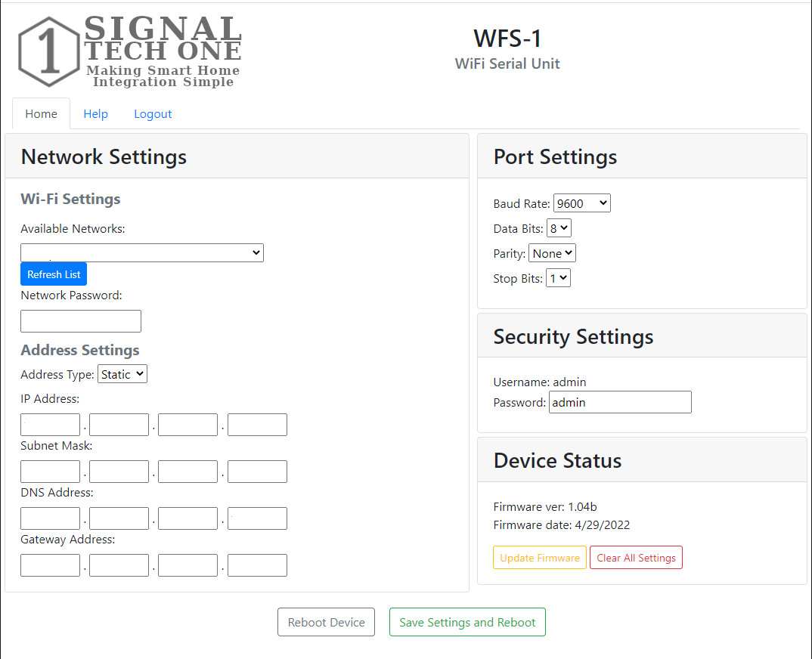The image size is (812, 659).
Task: Click the first Gateway Address field
Action: pos(50,565)
